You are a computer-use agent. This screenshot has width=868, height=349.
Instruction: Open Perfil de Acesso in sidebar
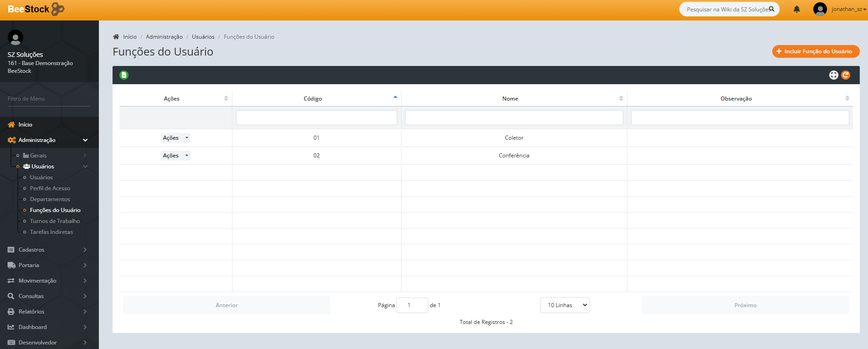(50, 188)
